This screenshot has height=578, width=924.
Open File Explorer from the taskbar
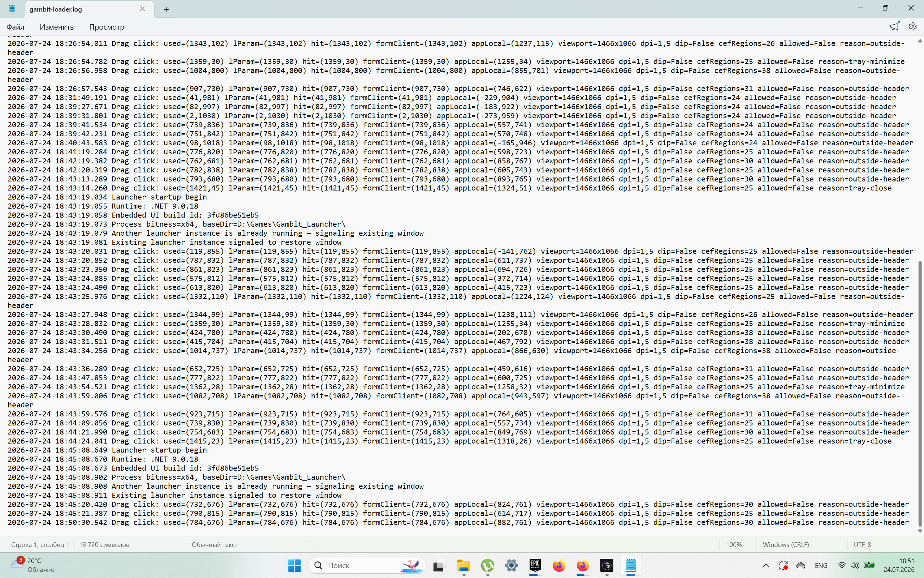463,565
